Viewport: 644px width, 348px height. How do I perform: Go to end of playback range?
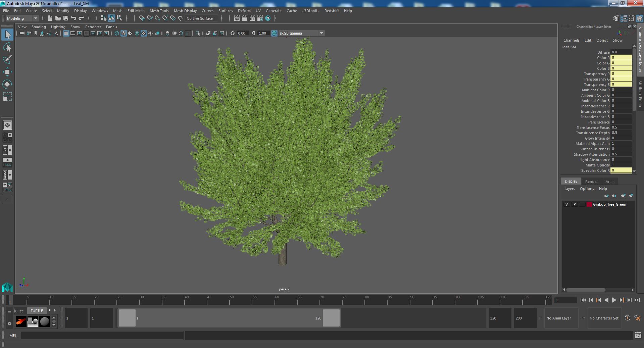pos(637,300)
